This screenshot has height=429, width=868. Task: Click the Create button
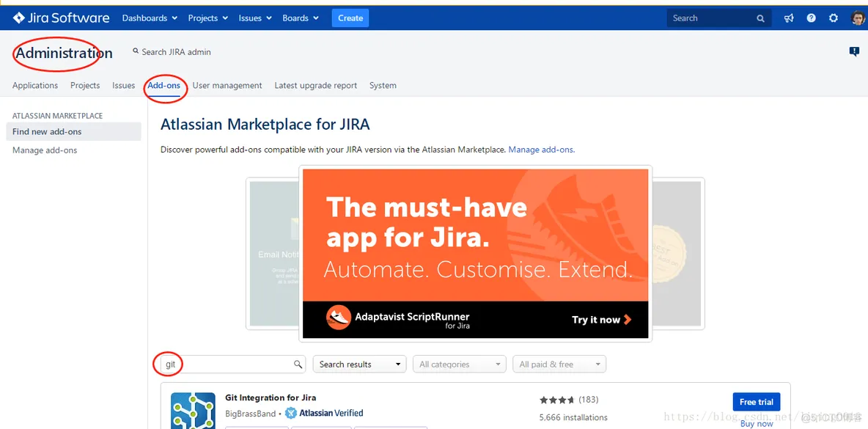coord(350,18)
